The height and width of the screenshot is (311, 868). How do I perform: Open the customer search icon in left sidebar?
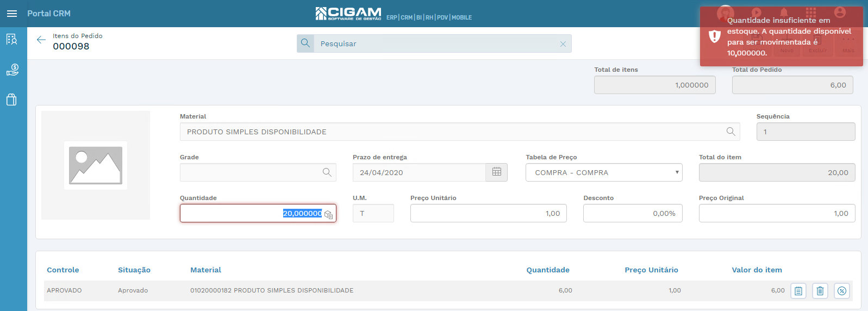[x=12, y=39]
